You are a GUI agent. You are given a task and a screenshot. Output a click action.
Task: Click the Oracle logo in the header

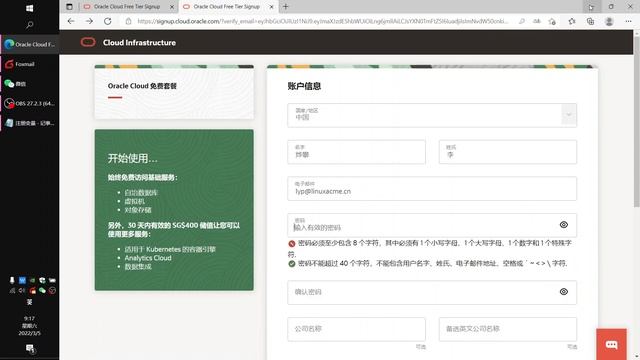pos(88,42)
